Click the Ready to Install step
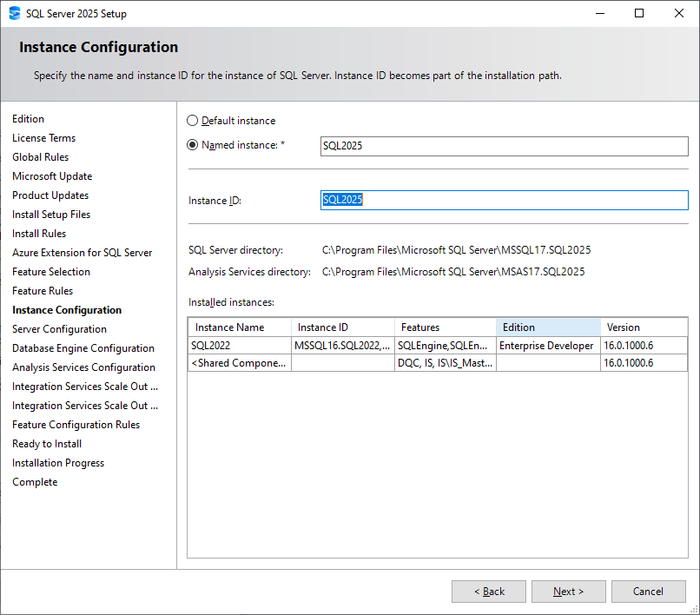 coord(47,444)
